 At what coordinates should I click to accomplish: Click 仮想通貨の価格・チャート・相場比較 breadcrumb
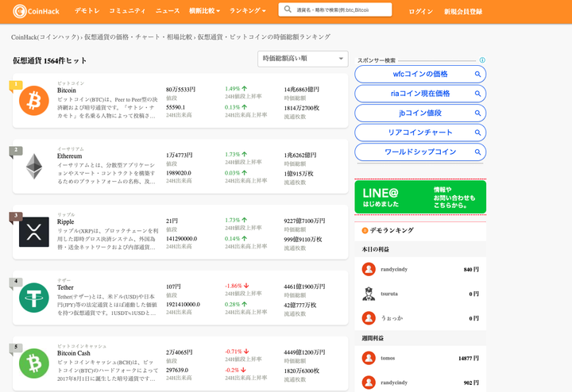click(138, 37)
